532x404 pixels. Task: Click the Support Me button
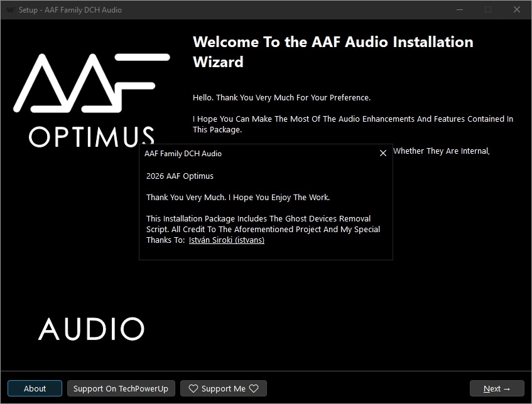223,388
